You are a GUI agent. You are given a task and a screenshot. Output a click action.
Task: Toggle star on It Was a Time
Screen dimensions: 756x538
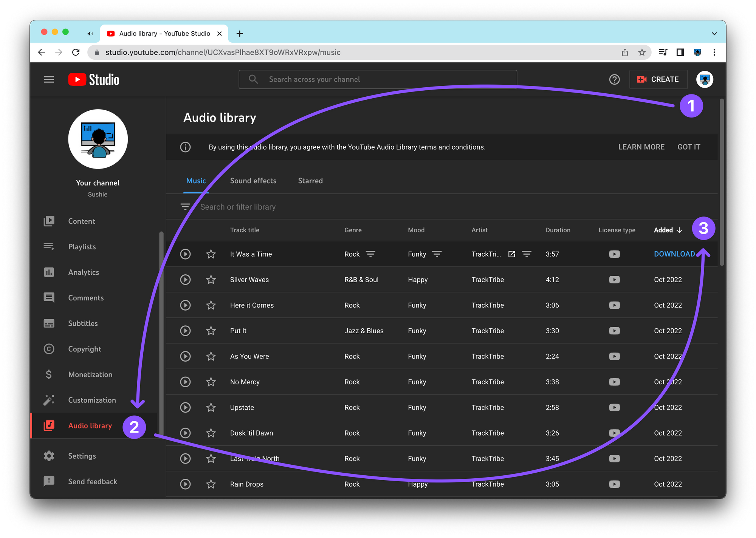click(x=211, y=254)
